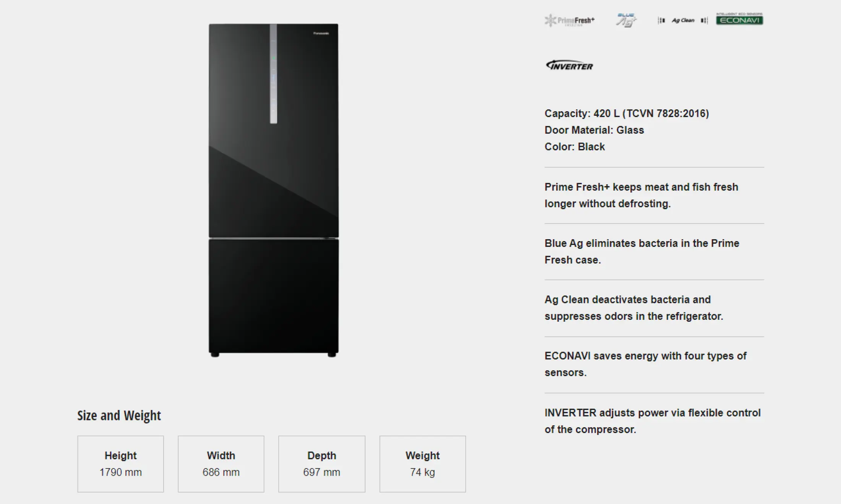
Task: Select the Depth 697 mm box
Action: point(322,464)
